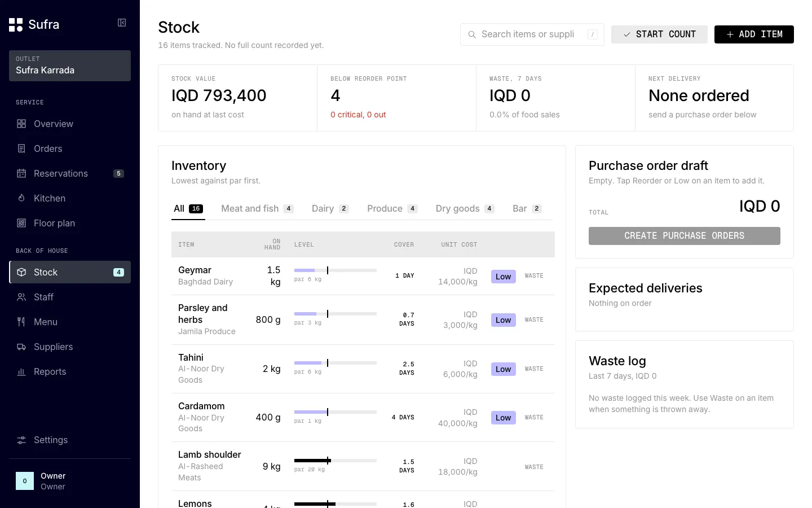Switch to the Dairy tab
The width and height of the screenshot is (812, 508).
[x=330, y=208]
